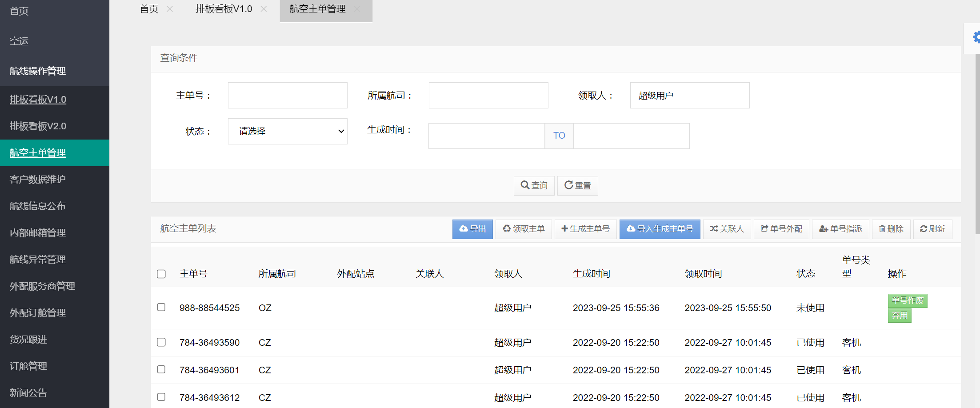Image resolution: width=980 pixels, height=408 pixels.
Task: Click the 领取主单 button
Action: [x=524, y=229]
